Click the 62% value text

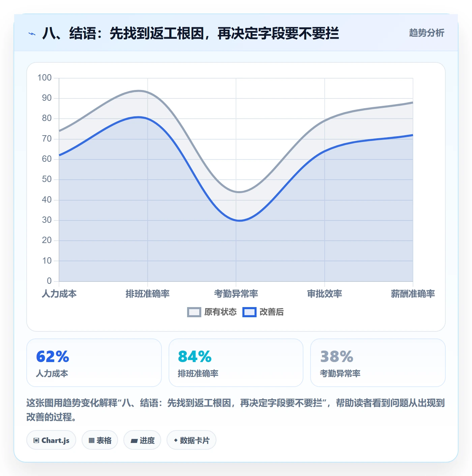pyautogui.click(x=53, y=357)
